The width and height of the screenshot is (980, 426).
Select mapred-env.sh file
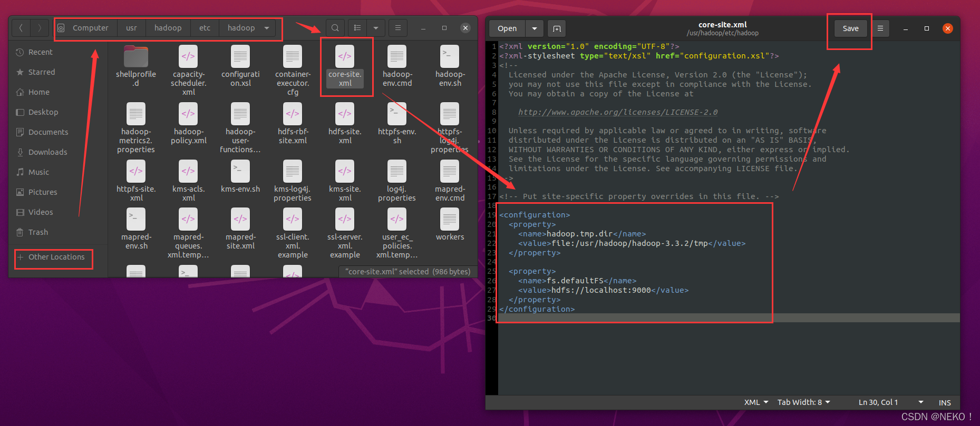136,229
